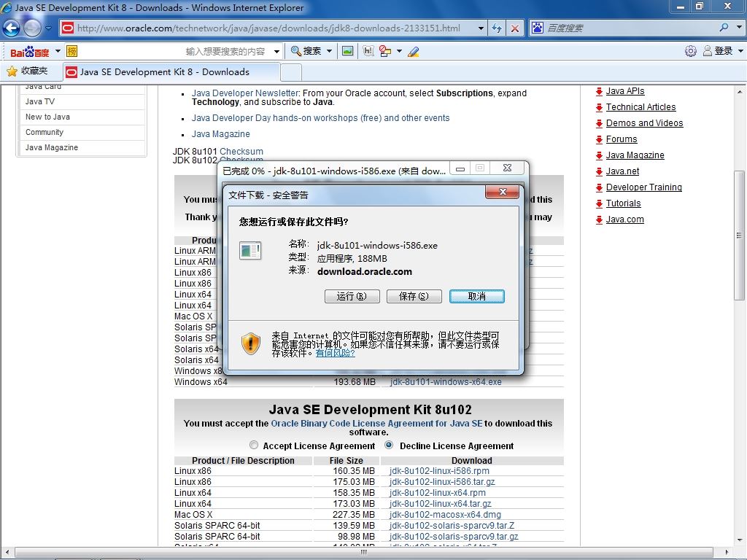This screenshot has height=560, width=747.
Task: Open the search provider dropdown arrow
Action: coord(739,28)
